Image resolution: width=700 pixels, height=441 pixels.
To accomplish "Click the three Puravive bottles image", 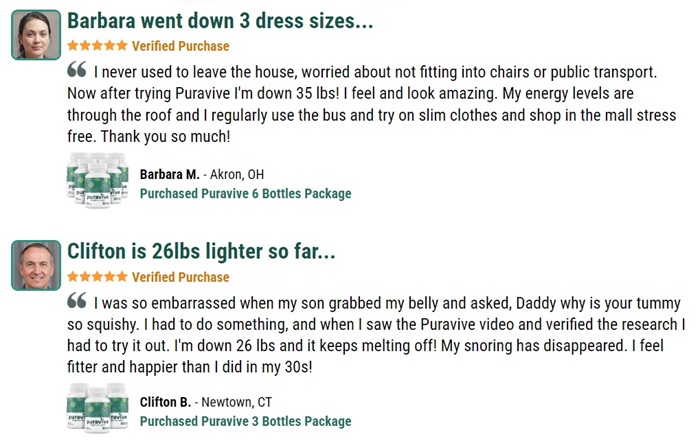I will (98, 408).
